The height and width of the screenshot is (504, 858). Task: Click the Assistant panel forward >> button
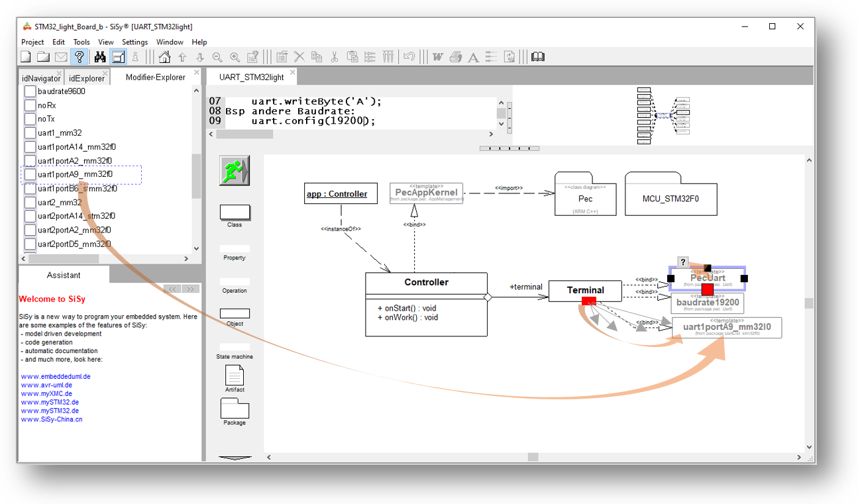[189, 289]
